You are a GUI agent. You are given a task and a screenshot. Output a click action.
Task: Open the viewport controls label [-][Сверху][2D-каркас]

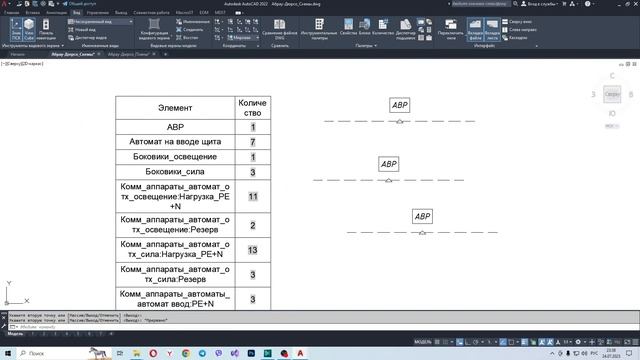[22, 64]
